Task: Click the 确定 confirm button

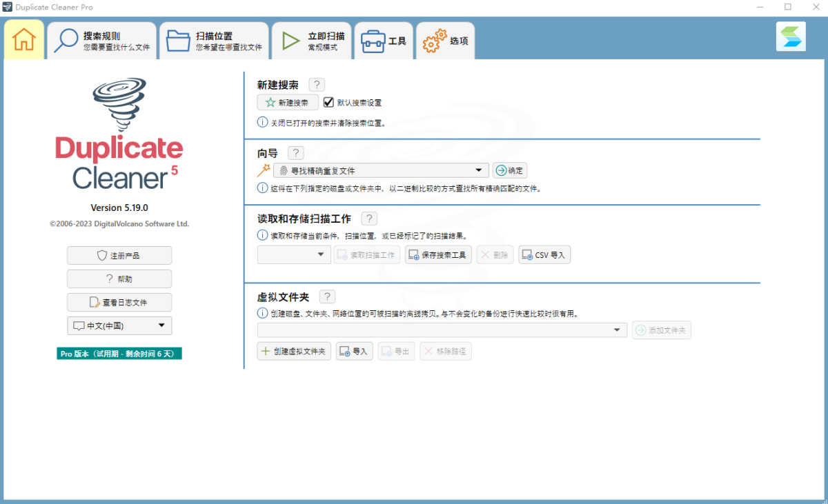Action: 510,170
